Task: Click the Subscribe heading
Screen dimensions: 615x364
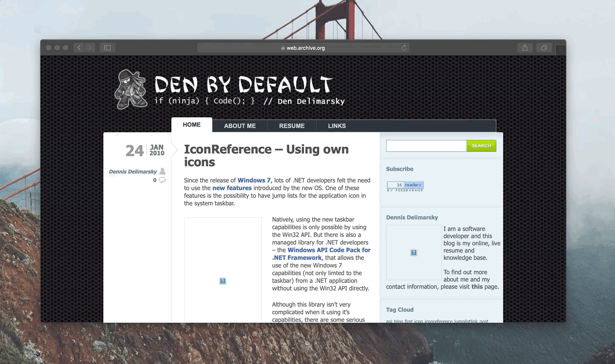Action: tap(399, 169)
